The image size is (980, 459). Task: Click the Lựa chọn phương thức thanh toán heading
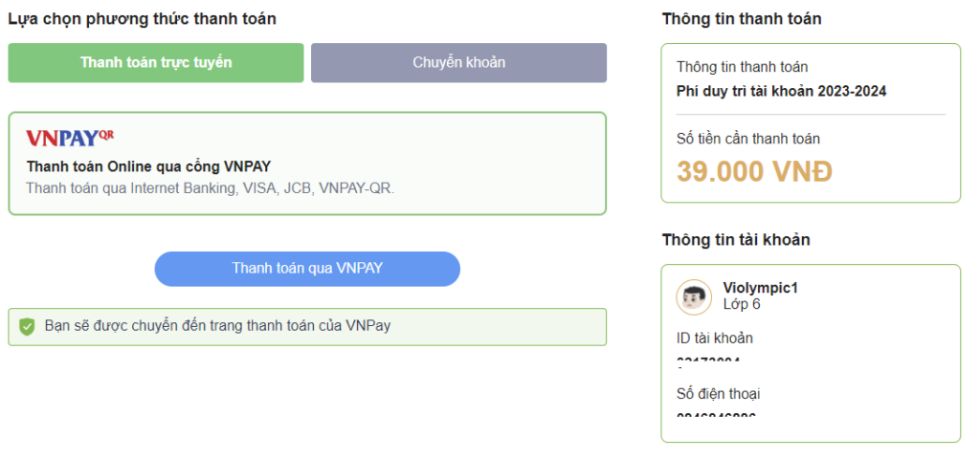[x=142, y=19]
